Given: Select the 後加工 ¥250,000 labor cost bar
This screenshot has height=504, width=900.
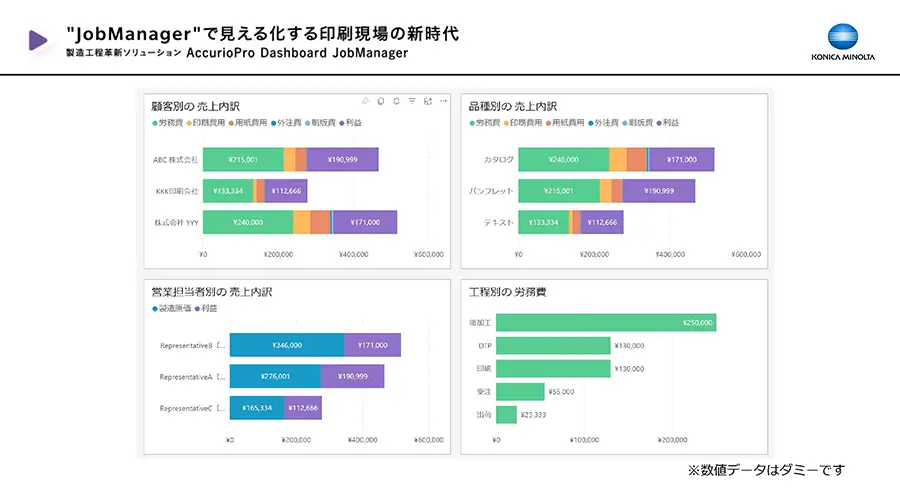Looking at the screenshot, I should pos(606,322).
